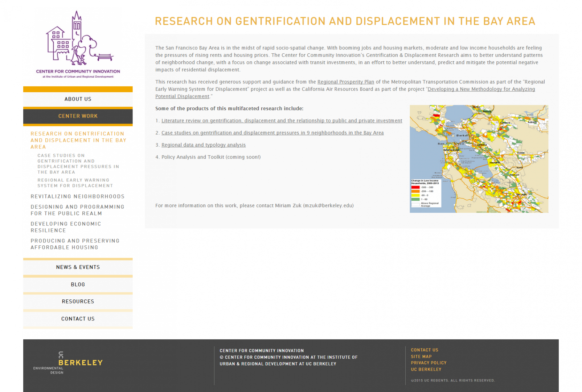Follow the Regional Prosperity Plan link
Image resolution: width=582 pixels, height=392 pixels.
345,82
